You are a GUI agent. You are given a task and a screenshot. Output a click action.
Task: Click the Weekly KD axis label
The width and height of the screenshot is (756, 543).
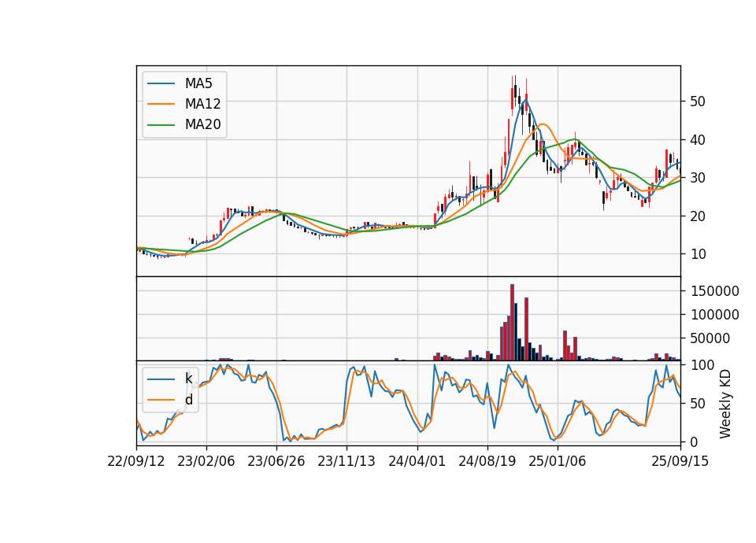[725, 404]
